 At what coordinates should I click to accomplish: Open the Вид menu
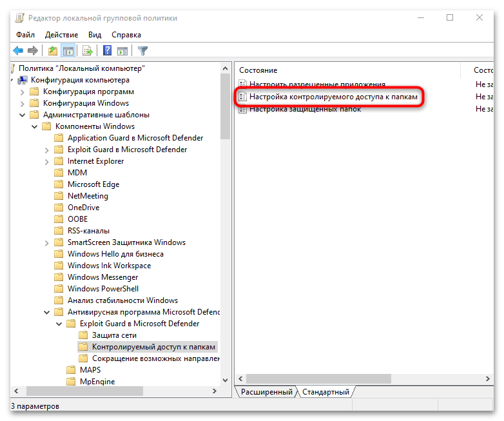click(x=95, y=35)
